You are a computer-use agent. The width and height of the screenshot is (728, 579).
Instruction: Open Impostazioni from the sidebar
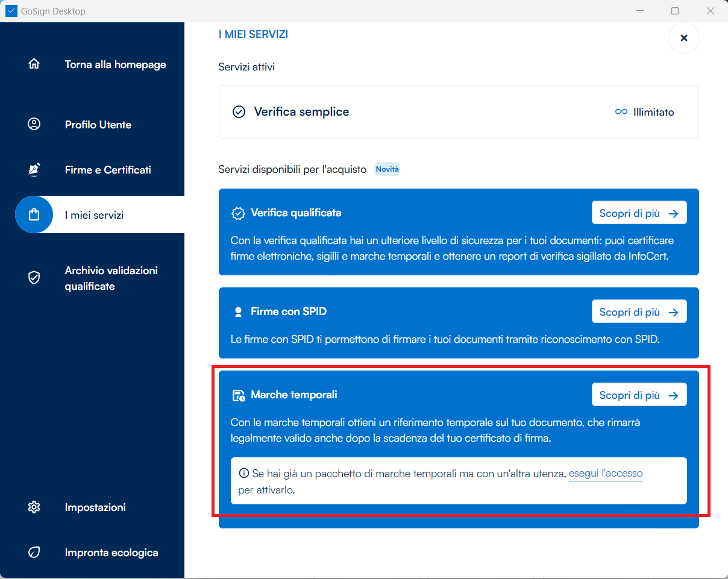[95, 507]
